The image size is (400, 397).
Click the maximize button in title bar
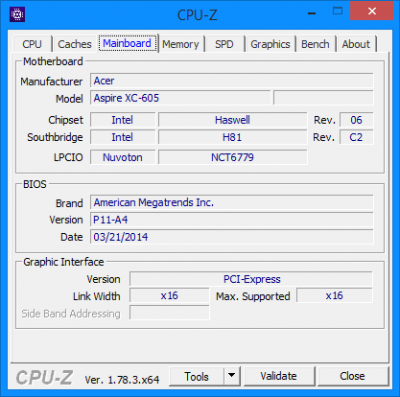click(x=338, y=11)
